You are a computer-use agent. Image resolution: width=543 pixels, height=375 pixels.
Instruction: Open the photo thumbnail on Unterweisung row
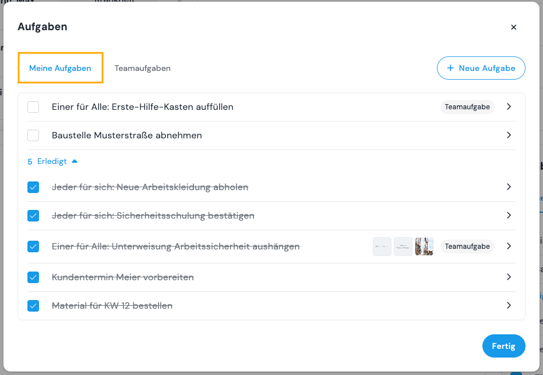[x=424, y=246]
